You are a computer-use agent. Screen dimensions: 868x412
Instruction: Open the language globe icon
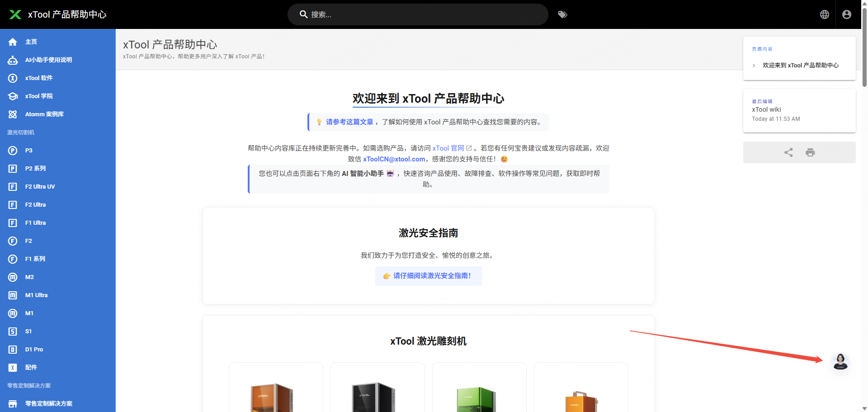click(x=825, y=14)
